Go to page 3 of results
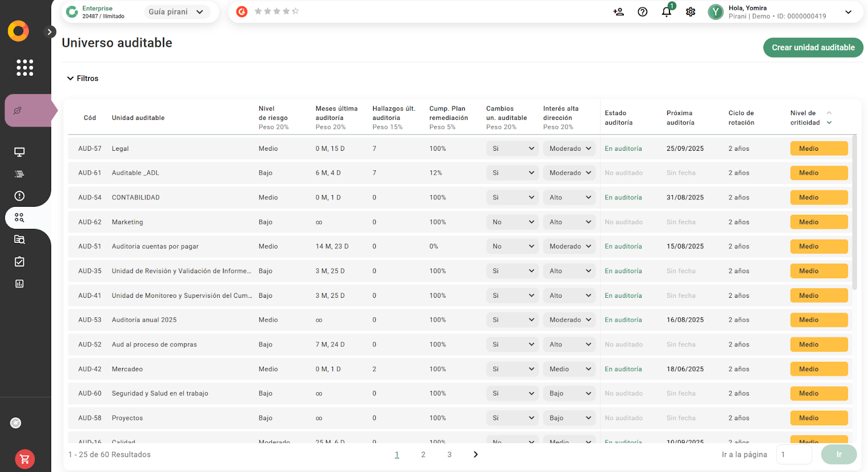The height and width of the screenshot is (472, 868). 449,455
